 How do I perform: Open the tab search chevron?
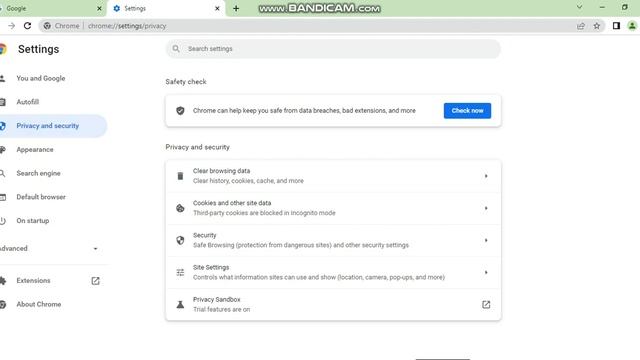click(579, 7)
